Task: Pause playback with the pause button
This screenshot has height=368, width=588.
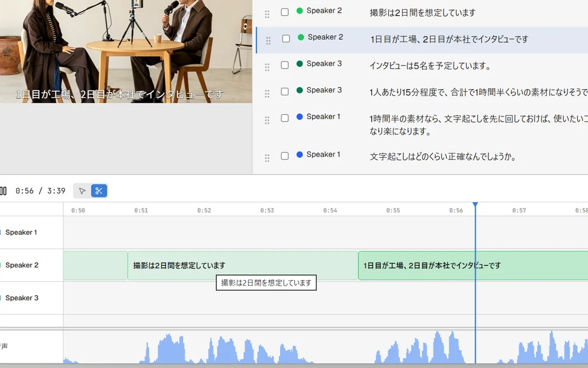Action: coord(3,191)
